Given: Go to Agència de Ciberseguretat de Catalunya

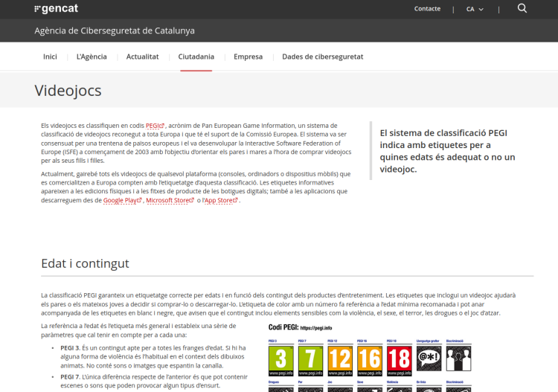Looking at the screenshot, I should (115, 30).
